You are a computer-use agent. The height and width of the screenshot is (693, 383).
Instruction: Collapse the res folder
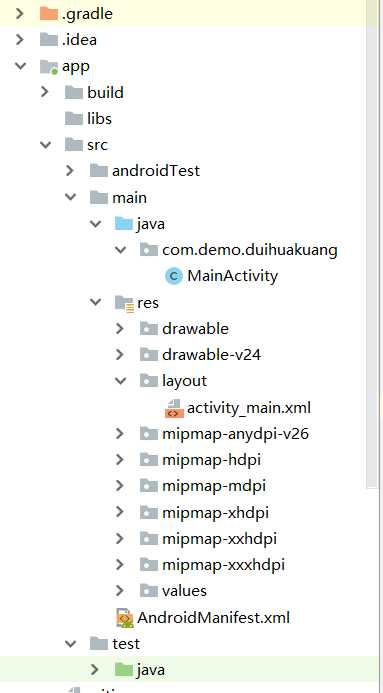(x=95, y=302)
